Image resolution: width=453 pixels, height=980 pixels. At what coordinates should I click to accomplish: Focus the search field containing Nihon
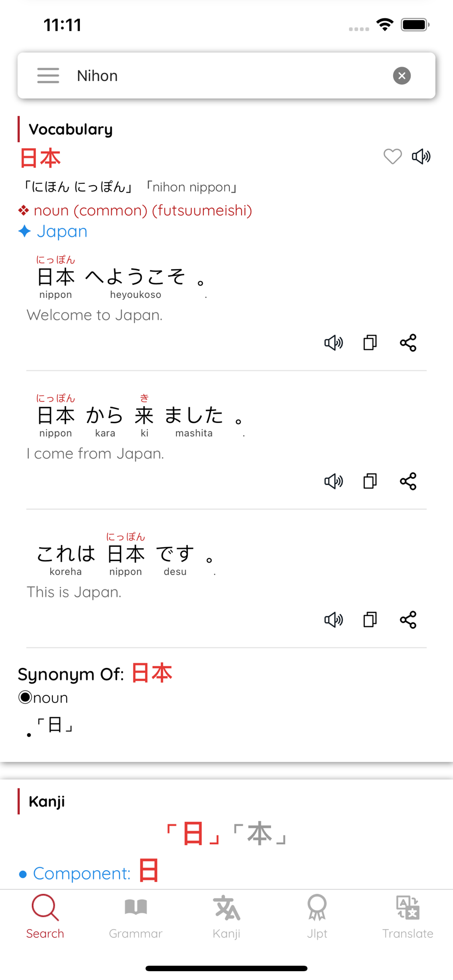coord(226,75)
